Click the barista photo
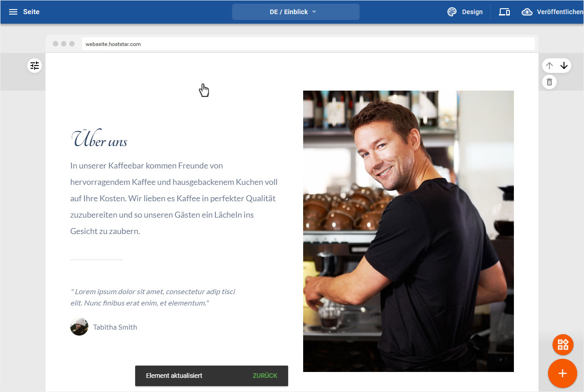Viewport: 584px width, 392px height. 408,231
